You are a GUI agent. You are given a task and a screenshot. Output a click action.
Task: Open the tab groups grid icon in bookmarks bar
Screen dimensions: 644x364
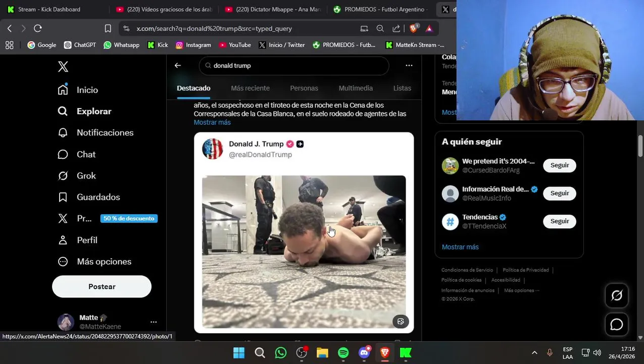(x=9, y=45)
